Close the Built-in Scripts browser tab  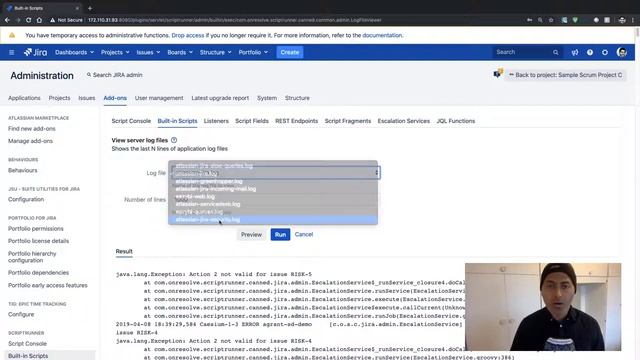click(77, 8)
